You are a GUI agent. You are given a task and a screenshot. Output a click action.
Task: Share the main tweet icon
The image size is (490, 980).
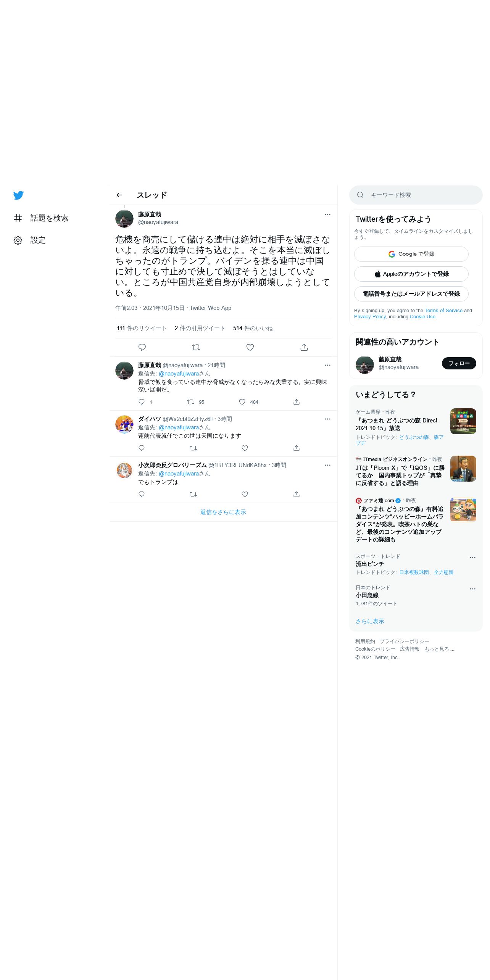click(x=304, y=347)
